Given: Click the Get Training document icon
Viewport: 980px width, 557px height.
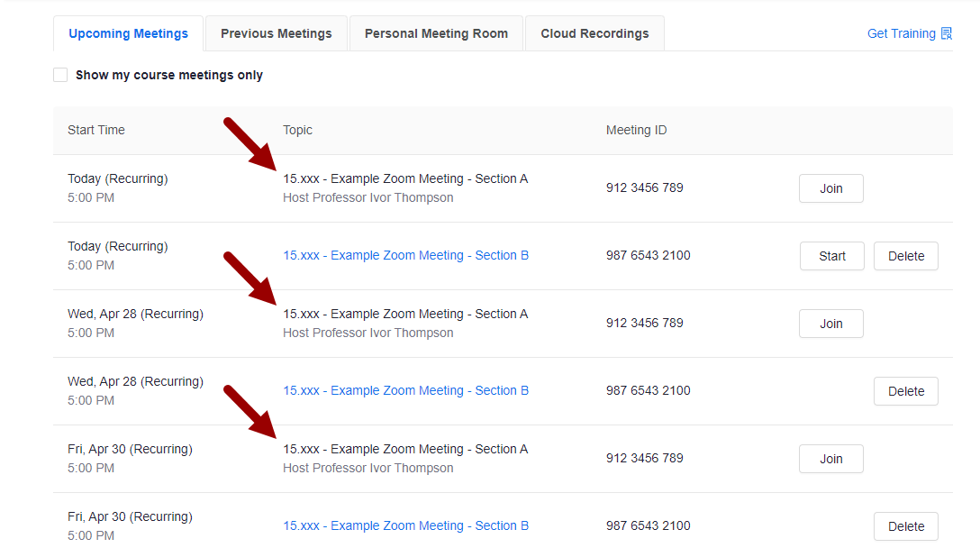Looking at the screenshot, I should [945, 32].
